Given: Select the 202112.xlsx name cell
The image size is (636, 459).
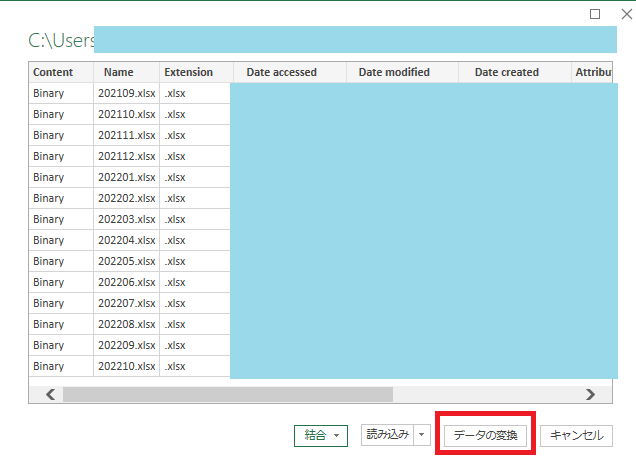Looking at the screenshot, I should tap(127, 157).
